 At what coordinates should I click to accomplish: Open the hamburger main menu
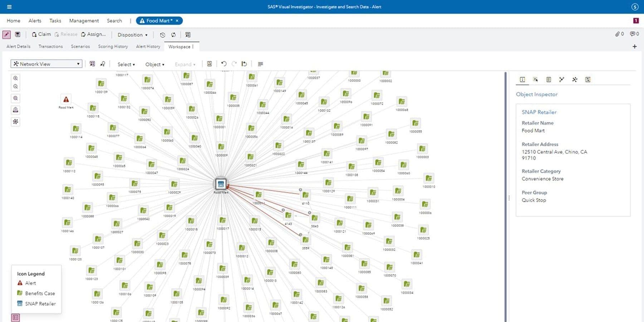tap(9, 7)
